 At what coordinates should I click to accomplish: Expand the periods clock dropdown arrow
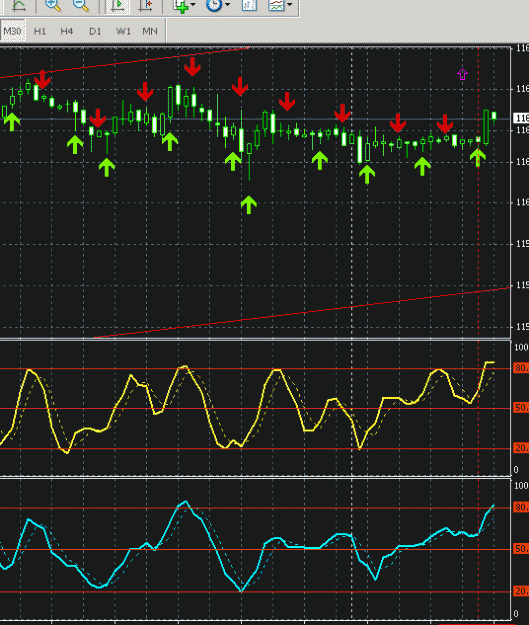click(228, 5)
